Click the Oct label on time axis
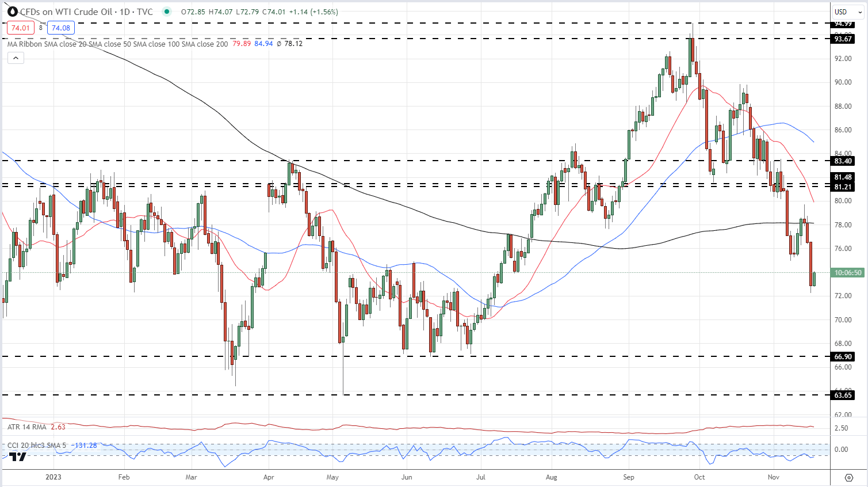This screenshot has width=868, height=487. [x=699, y=477]
